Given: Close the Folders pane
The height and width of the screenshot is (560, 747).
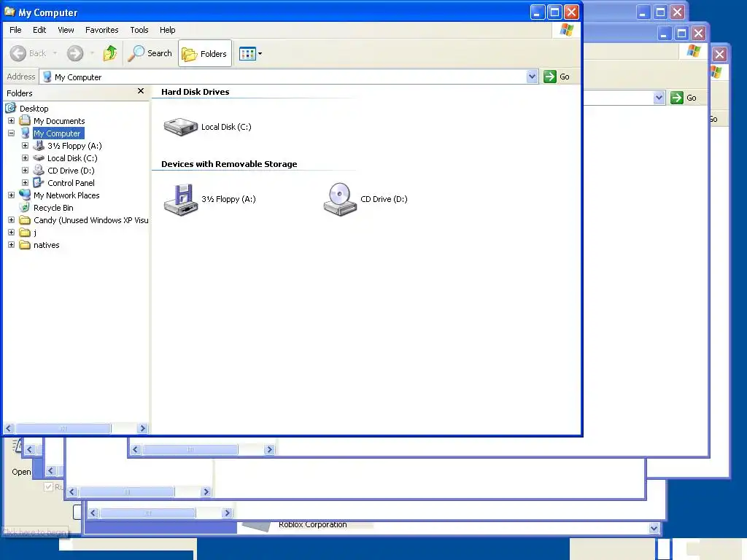Looking at the screenshot, I should pyautogui.click(x=141, y=91).
